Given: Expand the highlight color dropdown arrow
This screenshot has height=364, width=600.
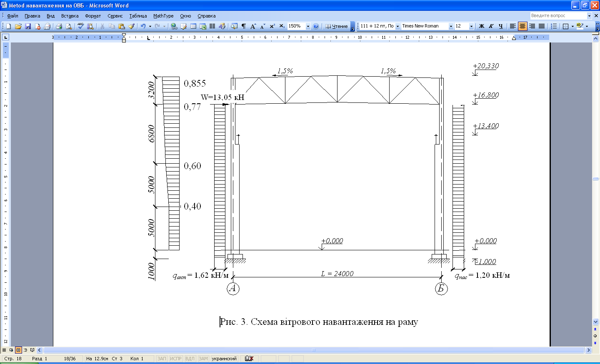Looking at the screenshot, I should (587, 26).
